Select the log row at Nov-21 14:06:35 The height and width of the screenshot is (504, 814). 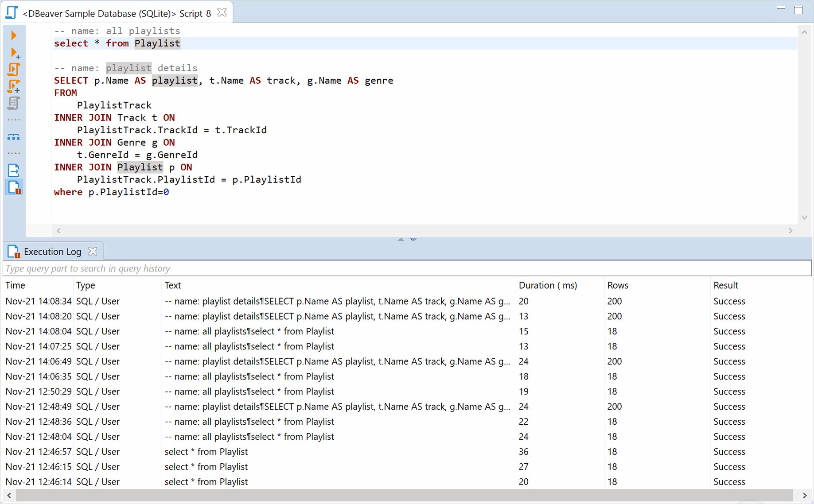point(407,376)
